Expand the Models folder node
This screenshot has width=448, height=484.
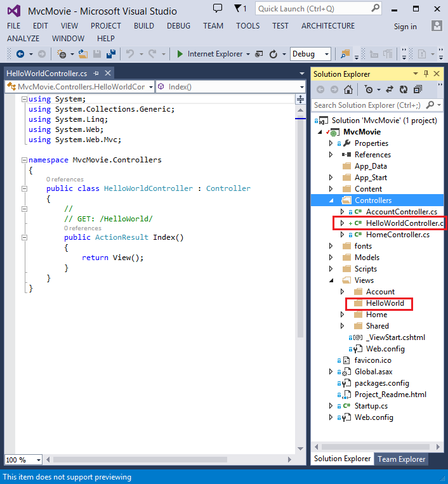[331, 258]
